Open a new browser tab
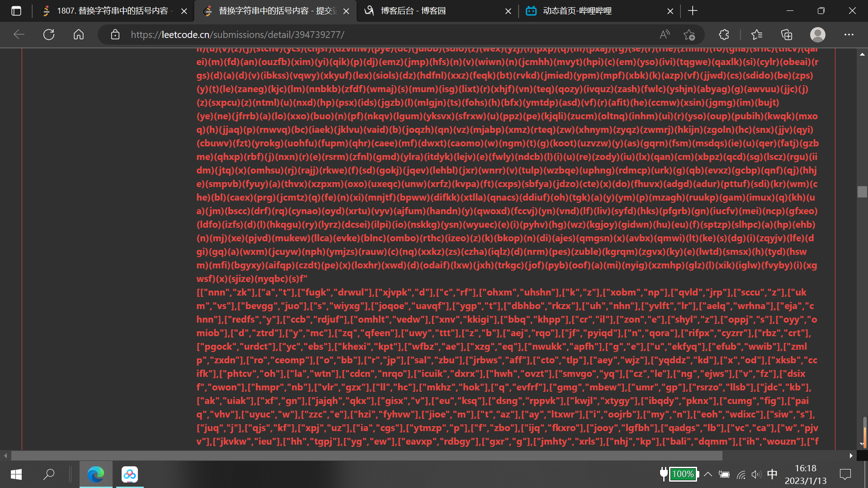Image resolution: width=868 pixels, height=488 pixels. 693,11
